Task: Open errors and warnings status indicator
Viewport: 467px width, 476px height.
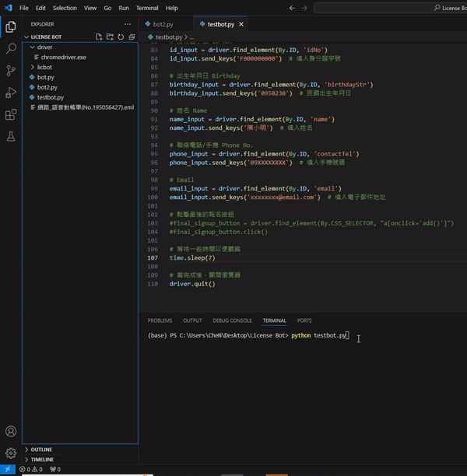Action: pos(31,469)
